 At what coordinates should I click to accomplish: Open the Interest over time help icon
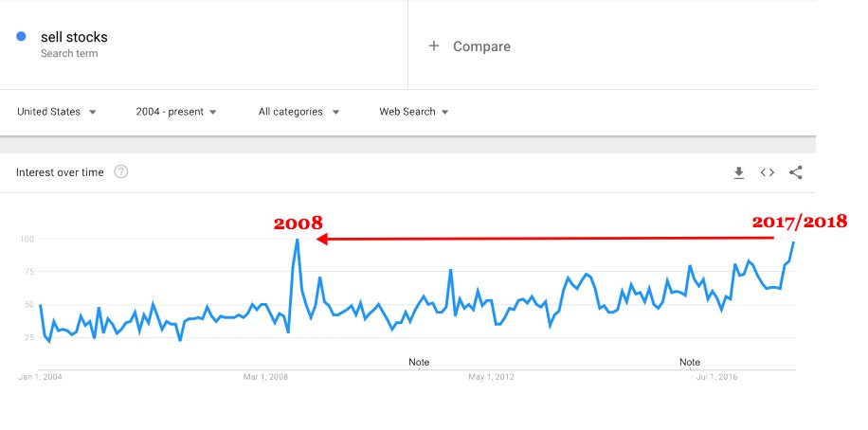coord(121,172)
